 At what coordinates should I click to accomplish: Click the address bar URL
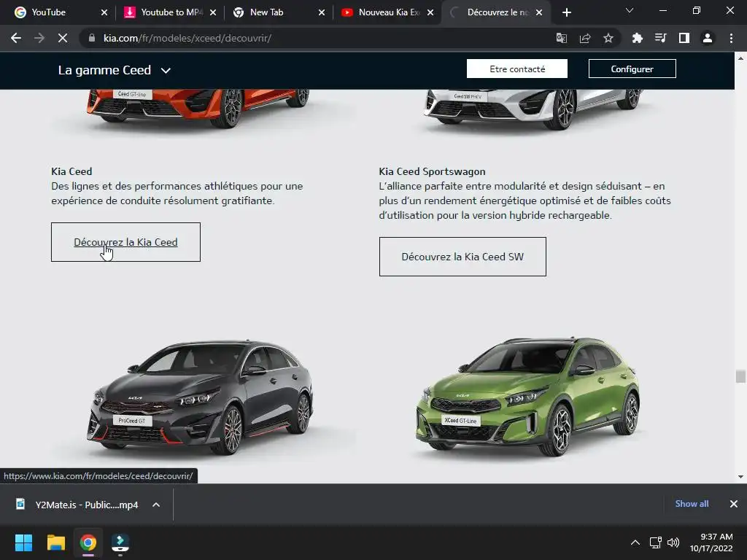[187, 38]
